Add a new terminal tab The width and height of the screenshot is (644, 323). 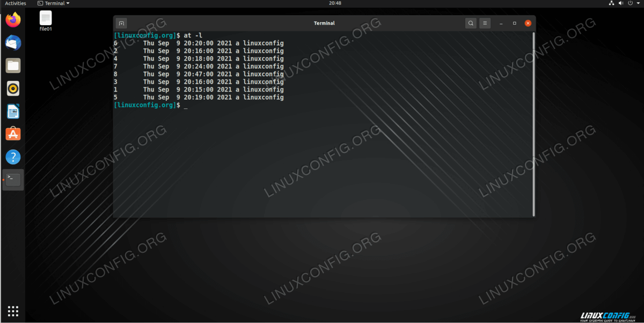pyautogui.click(x=121, y=23)
